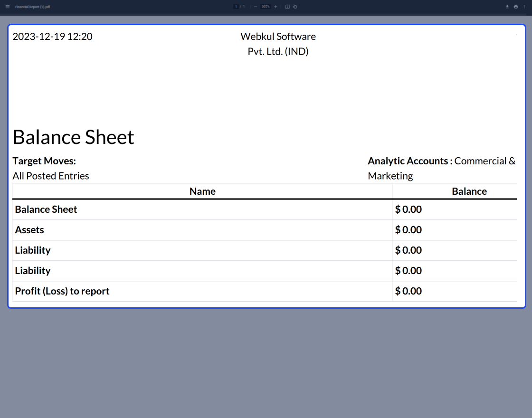The image size is (532, 418).
Task: Click the Assets row name
Action: (x=29, y=230)
